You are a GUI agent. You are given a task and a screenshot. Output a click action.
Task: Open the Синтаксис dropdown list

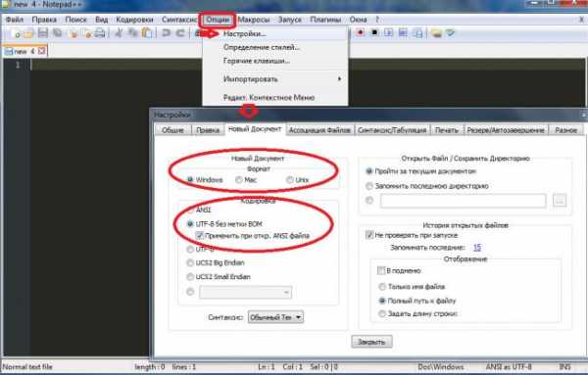click(x=275, y=317)
